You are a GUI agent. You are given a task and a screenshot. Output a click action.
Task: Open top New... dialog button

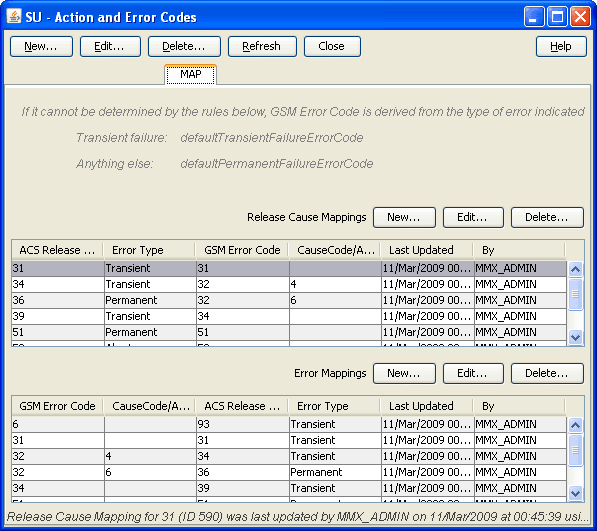[41, 46]
